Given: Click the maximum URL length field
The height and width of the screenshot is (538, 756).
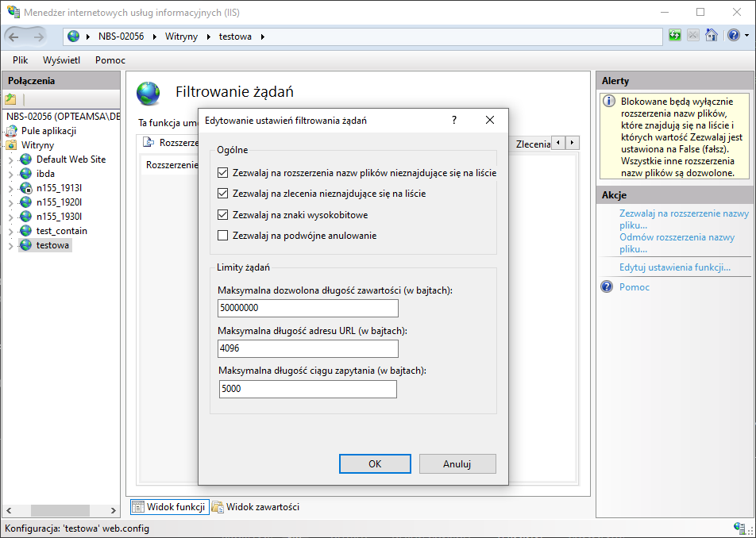Looking at the screenshot, I should click(307, 349).
